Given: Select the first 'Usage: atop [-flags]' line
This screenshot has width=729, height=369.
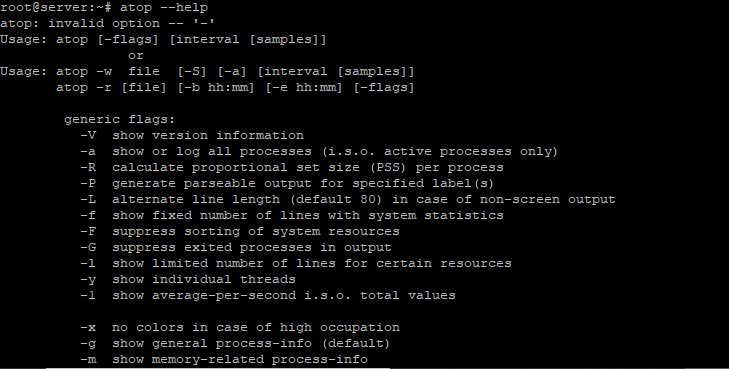Looking at the screenshot, I should tap(163, 40).
